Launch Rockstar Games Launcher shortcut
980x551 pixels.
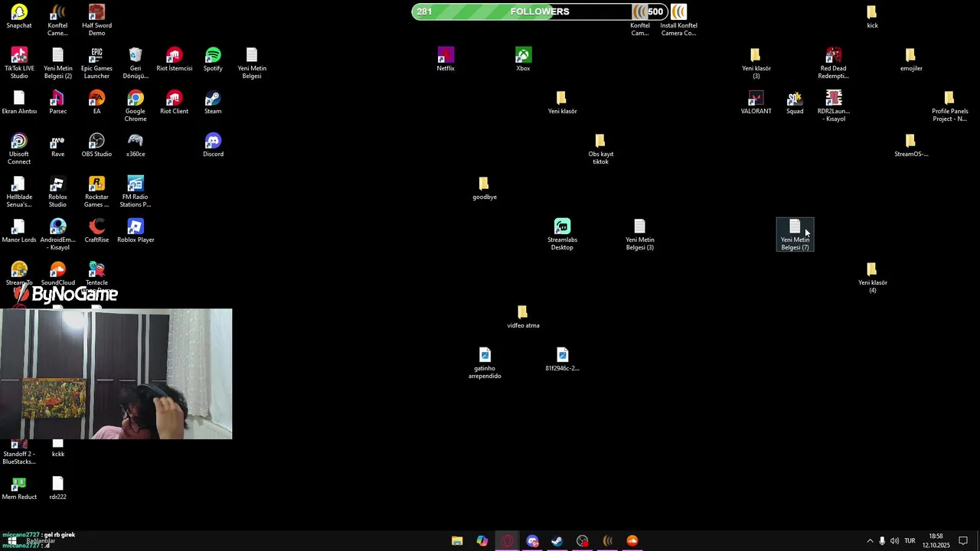[x=96, y=192]
